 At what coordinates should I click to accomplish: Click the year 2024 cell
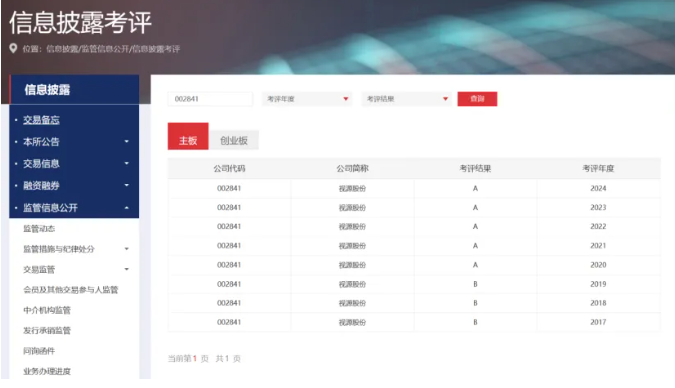point(598,188)
